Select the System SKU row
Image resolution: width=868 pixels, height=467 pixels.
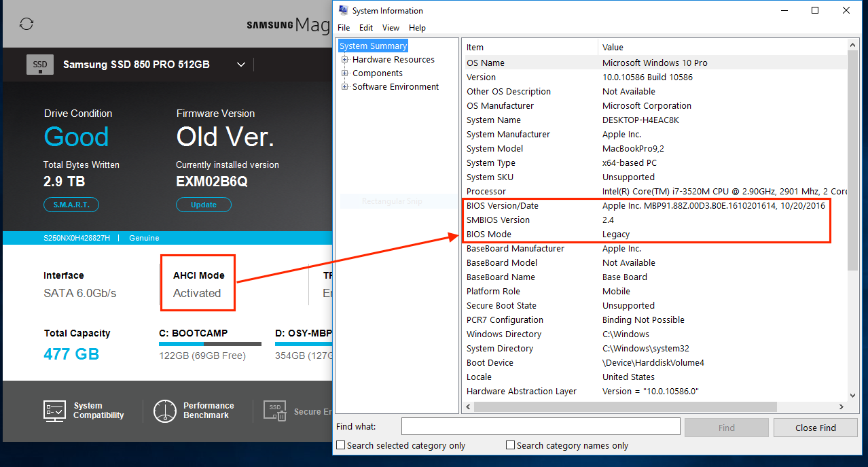click(x=655, y=177)
